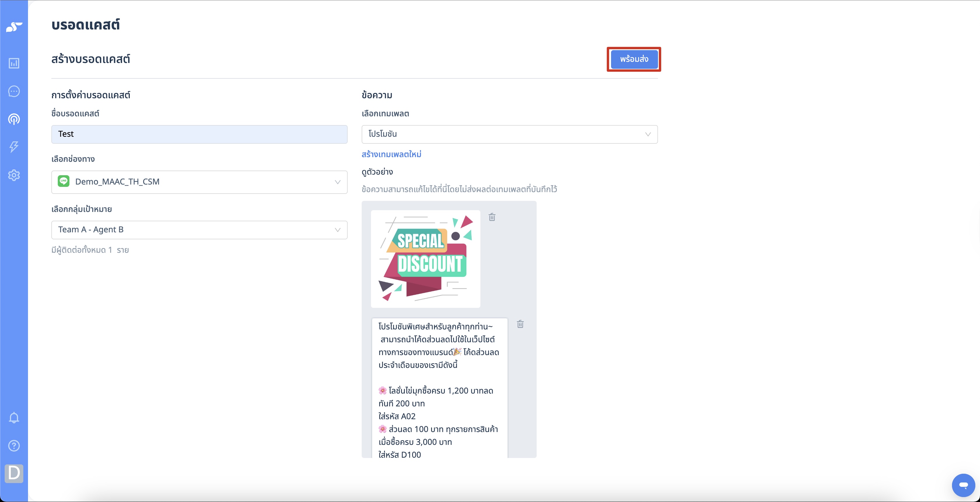Click the ดูตัวอย่าง label
Viewport: 980px width, 502px height.
click(x=377, y=172)
